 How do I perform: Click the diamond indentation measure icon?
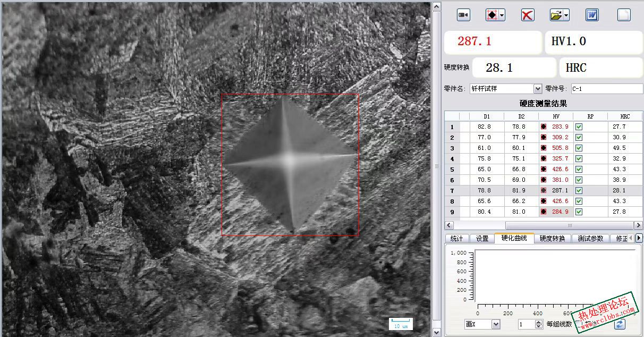coord(492,15)
